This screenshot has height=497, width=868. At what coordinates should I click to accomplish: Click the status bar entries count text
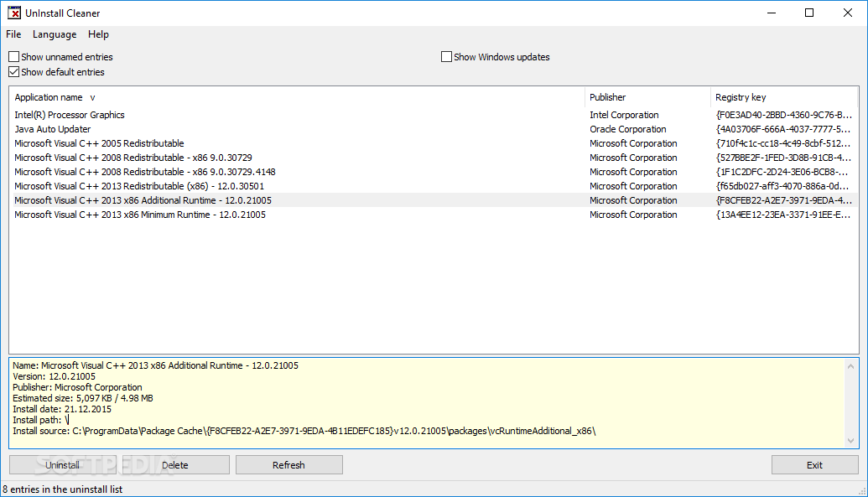point(63,489)
